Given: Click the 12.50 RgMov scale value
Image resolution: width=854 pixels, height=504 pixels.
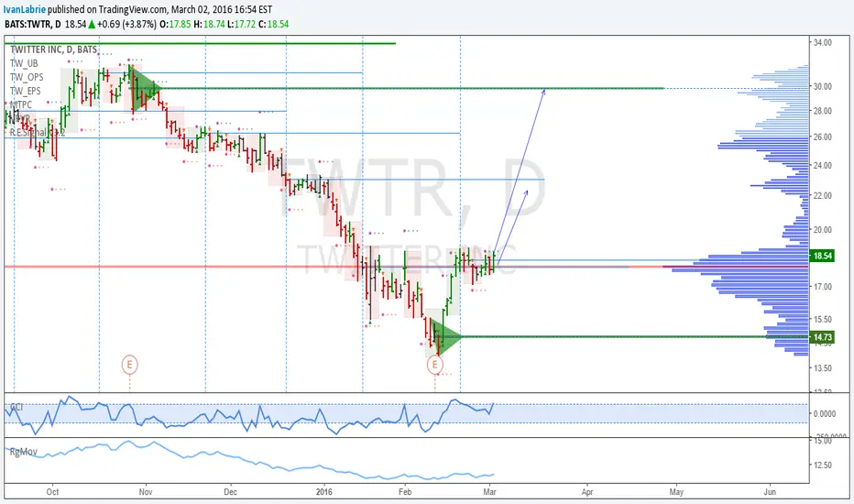Looking at the screenshot, I should [x=823, y=465].
